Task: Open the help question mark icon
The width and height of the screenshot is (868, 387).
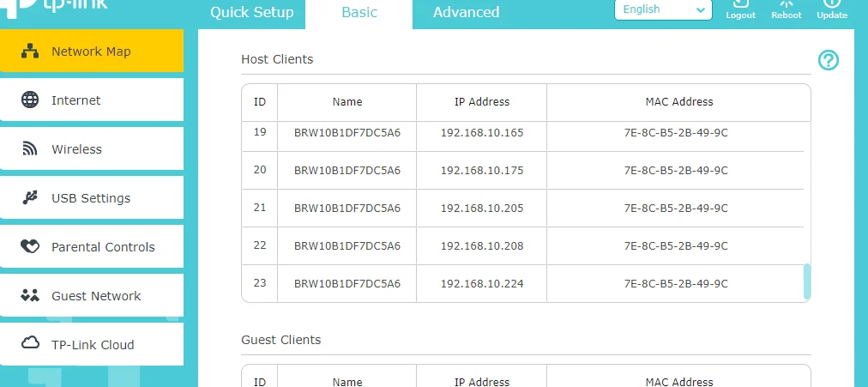Action: pos(829,60)
